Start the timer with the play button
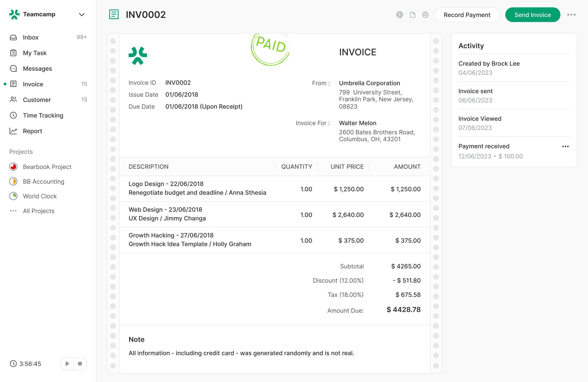The image size is (588, 382). [67, 363]
